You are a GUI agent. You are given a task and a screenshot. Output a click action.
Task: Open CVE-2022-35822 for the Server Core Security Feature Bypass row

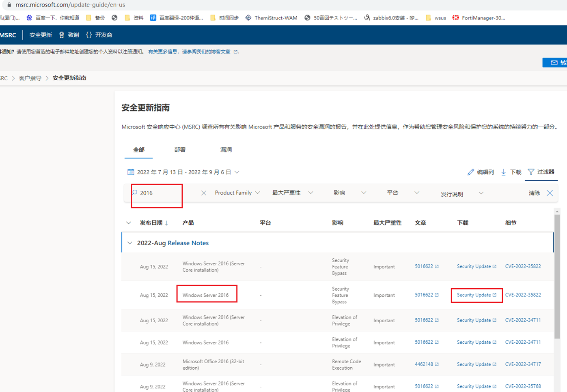tap(523, 266)
